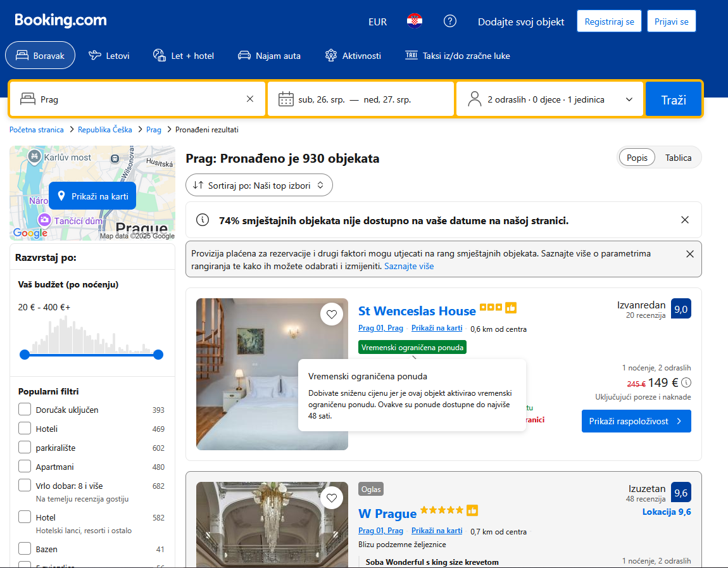This screenshot has height=568, width=728.
Task: Go to the Letovi tab
Action: click(x=109, y=55)
